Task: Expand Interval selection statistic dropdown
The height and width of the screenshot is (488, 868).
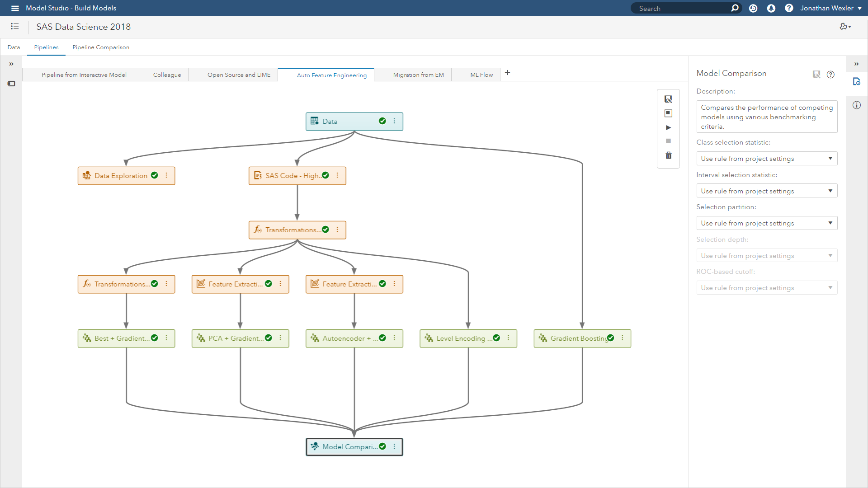Action: [767, 191]
